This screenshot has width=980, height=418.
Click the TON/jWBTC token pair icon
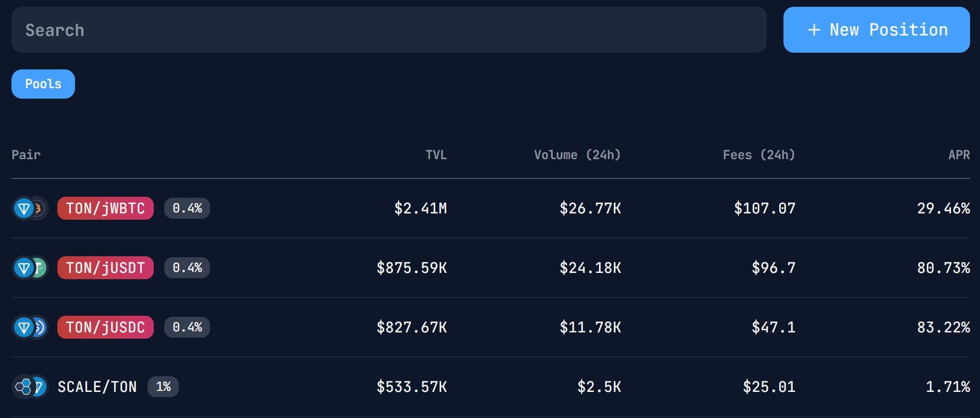coord(30,209)
